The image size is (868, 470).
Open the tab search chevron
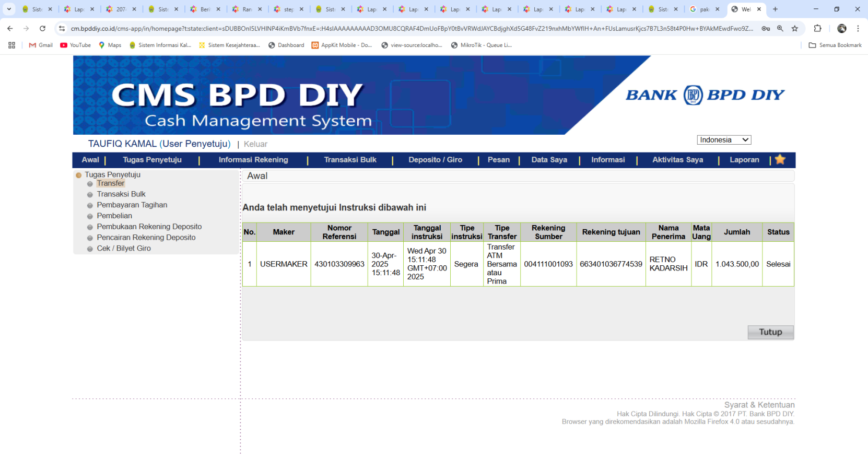point(9,9)
